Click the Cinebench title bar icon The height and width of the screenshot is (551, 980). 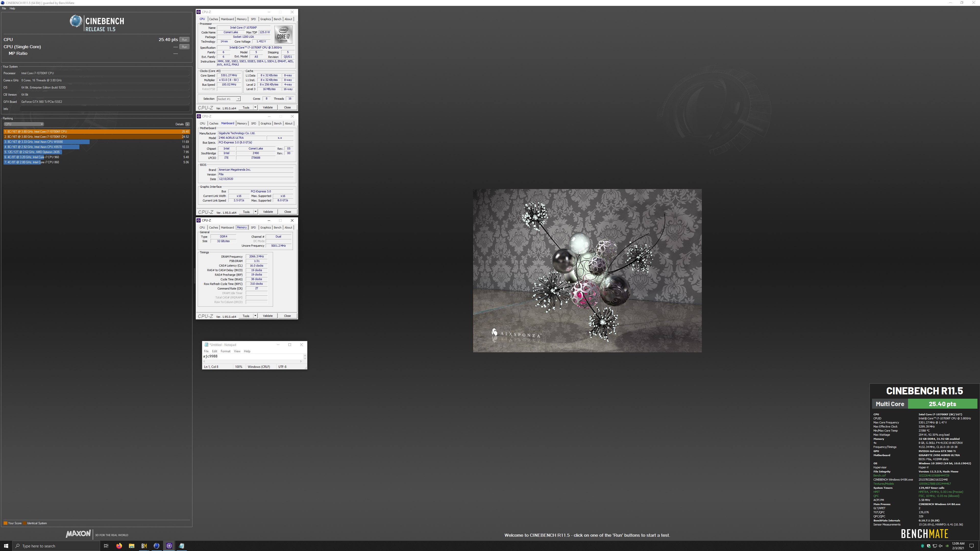[3, 3]
